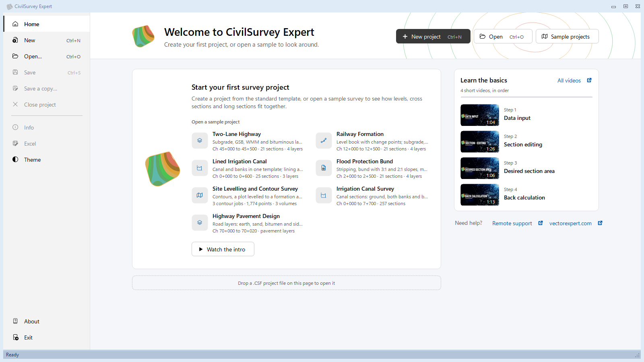Click the Irrigation Canal Survey icon
This screenshot has height=362, width=644.
click(324, 195)
